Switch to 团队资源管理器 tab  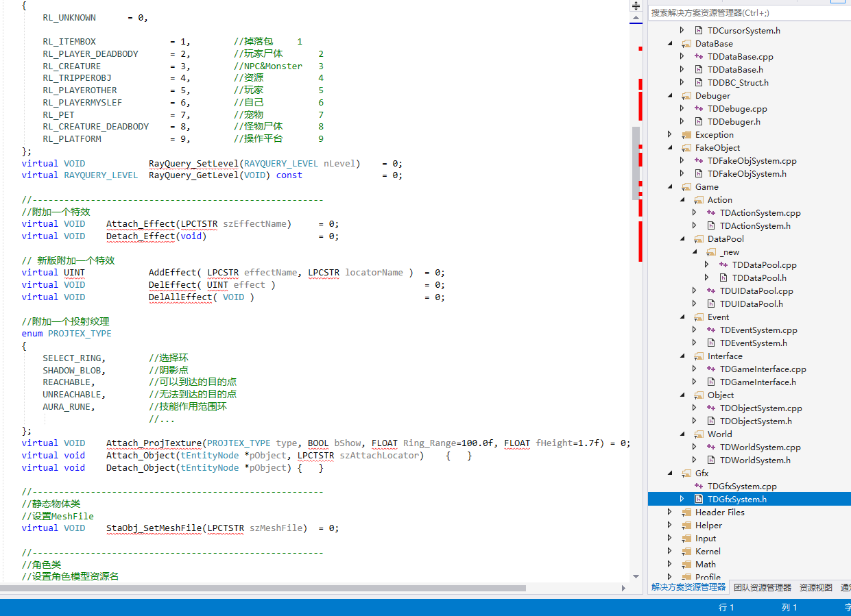click(x=762, y=587)
